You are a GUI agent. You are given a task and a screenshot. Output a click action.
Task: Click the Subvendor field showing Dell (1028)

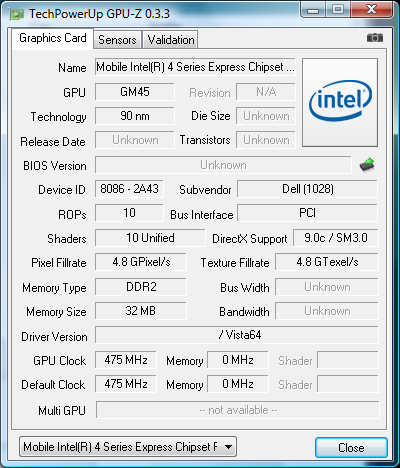pyautogui.click(x=307, y=189)
